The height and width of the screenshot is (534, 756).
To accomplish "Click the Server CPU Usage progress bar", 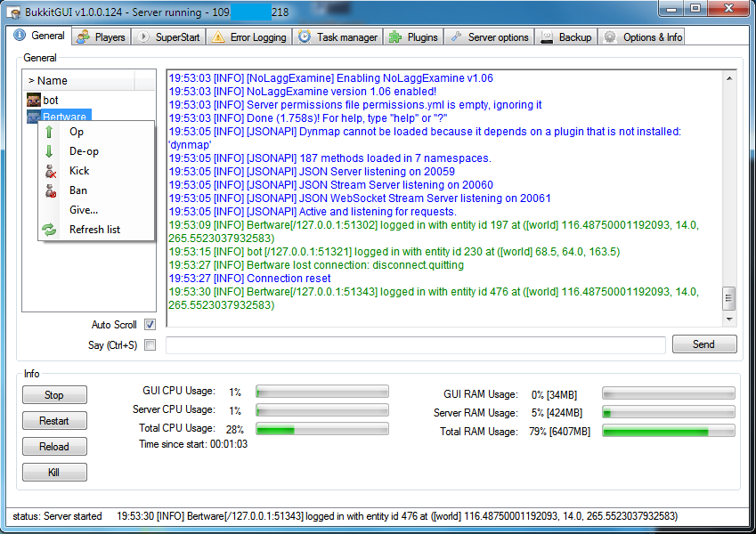I will point(322,410).
